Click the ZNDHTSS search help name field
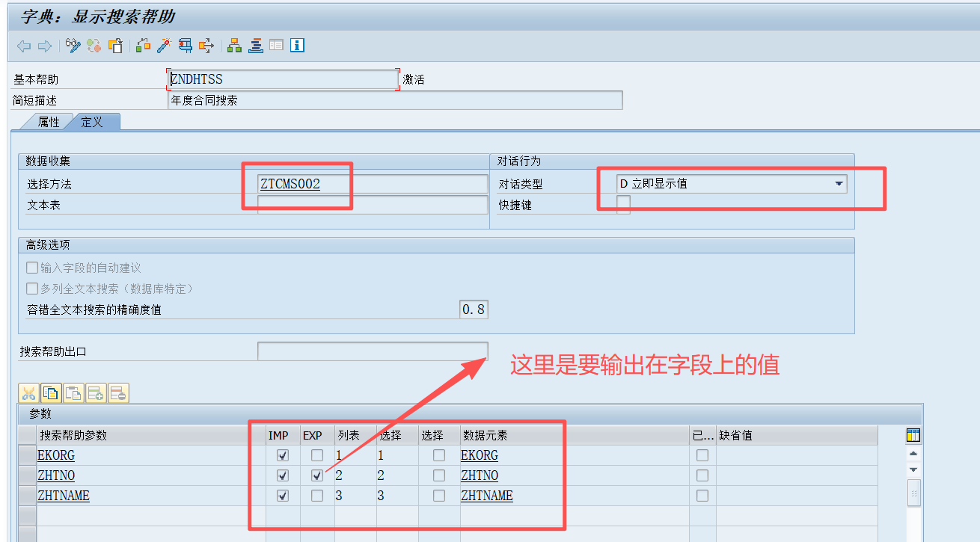The image size is (980, 542). (283, 79)
